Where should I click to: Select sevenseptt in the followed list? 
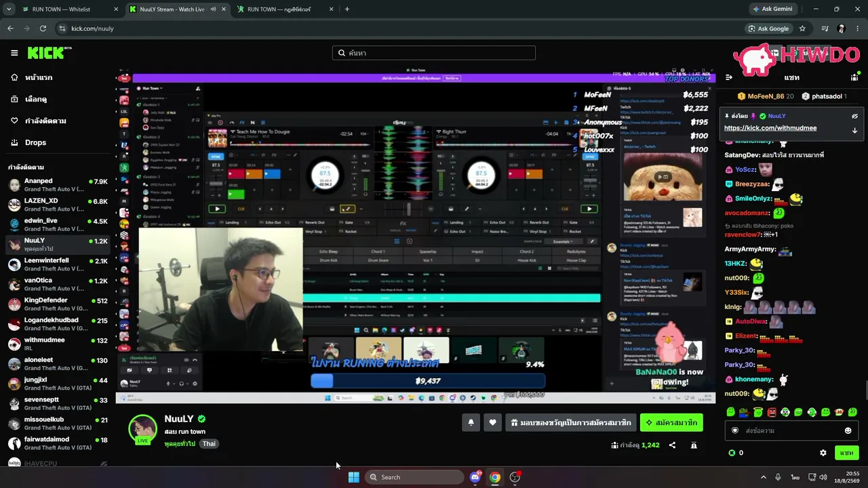(58, 403)
